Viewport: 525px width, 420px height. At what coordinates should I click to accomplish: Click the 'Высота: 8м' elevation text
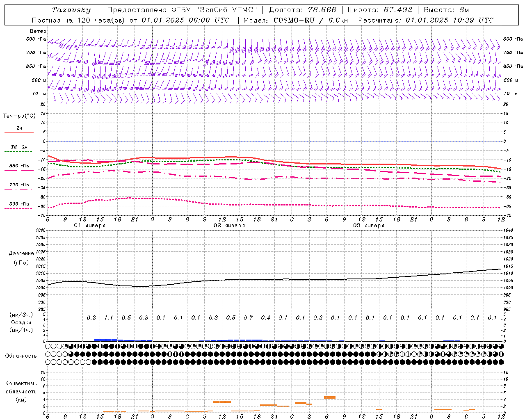446,10
